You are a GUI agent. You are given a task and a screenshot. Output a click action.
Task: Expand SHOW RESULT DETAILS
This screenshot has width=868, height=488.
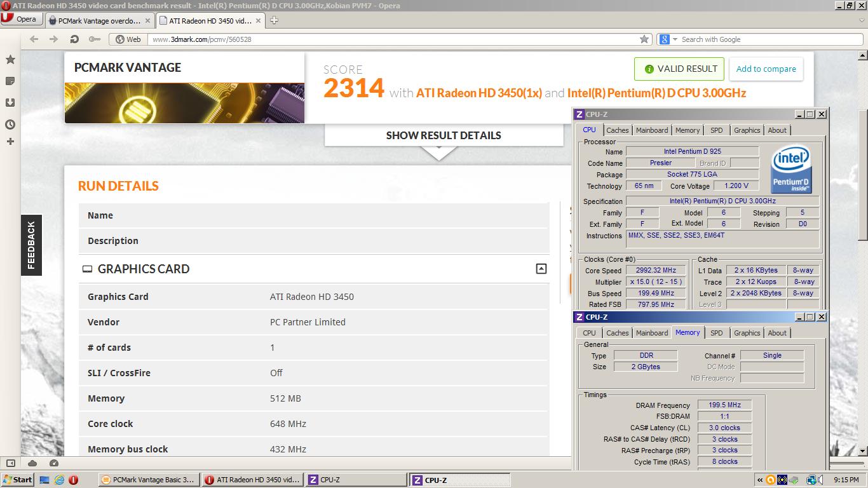tap(444, 135)
